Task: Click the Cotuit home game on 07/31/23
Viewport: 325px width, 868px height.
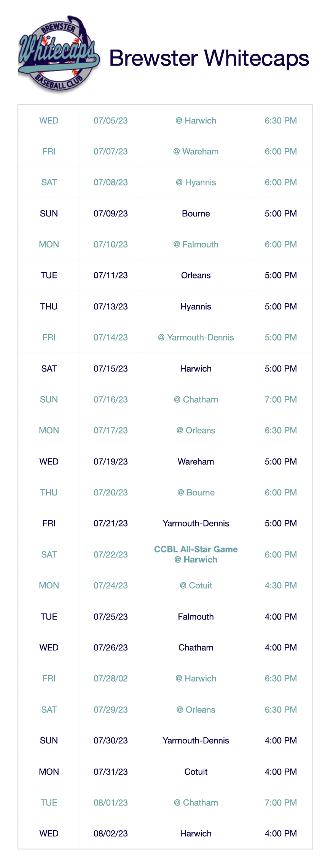Action: point(196,772)
